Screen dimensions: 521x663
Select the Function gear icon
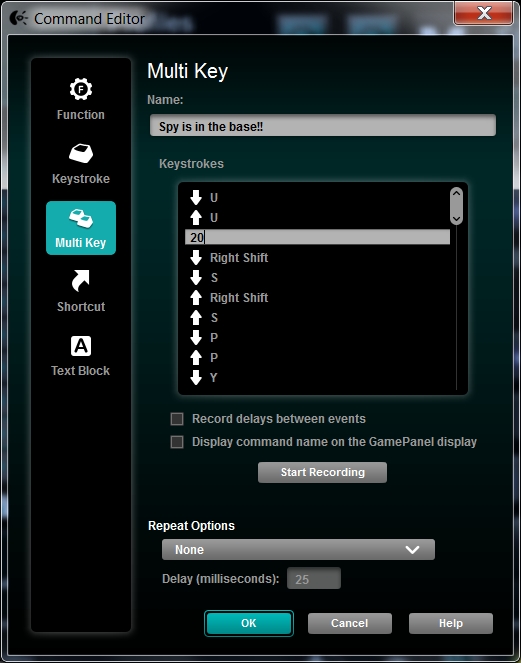80,89
